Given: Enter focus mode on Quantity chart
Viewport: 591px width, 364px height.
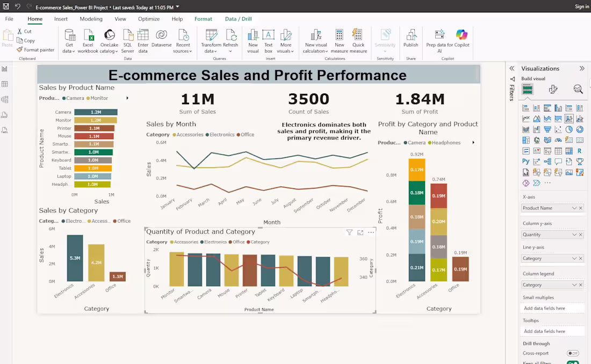Looking at the screenshot, I should pos(361,232).
